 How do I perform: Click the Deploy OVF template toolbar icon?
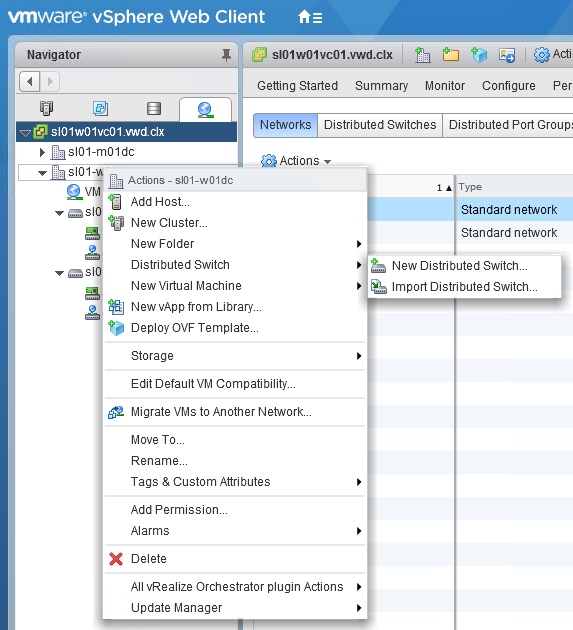pos(479,55)
